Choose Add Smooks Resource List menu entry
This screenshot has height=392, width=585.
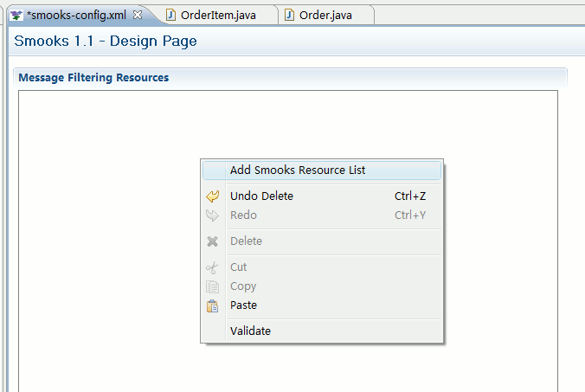tap(322, 170)
